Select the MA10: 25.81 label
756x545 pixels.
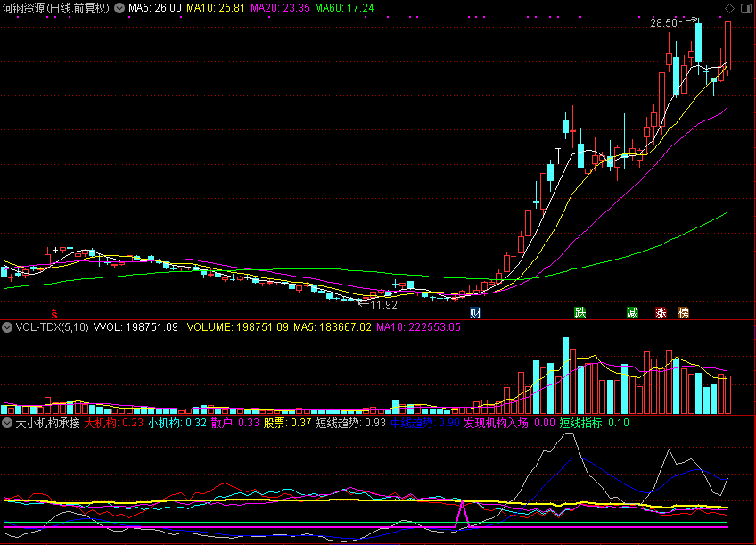[x=216, y=8]
